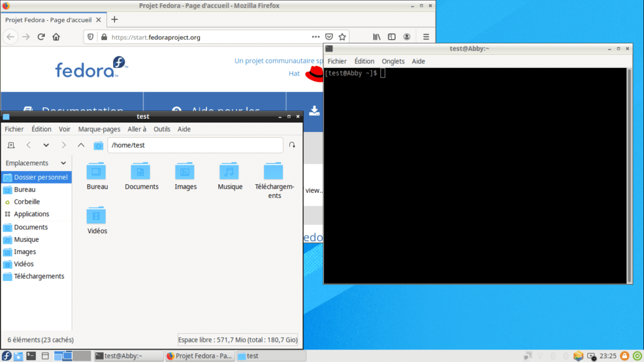This screenshot has height=362, width=644.
Task: Open terminal Fichier menu
Action: 337,61
